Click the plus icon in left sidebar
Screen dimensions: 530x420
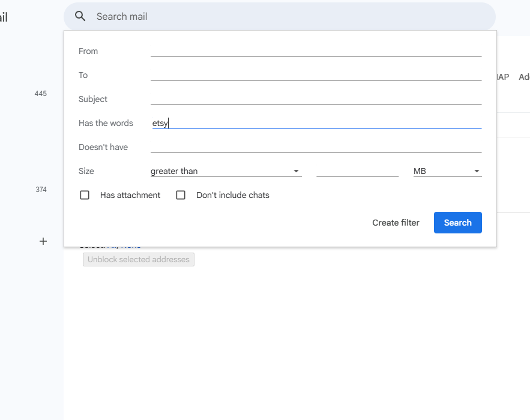point(43,241)
